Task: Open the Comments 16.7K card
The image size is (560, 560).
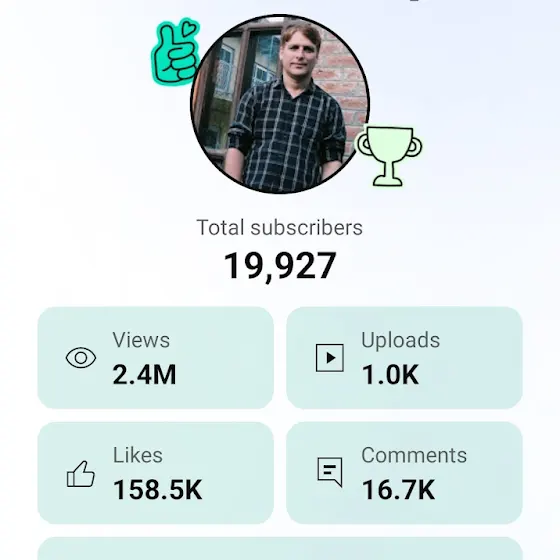Action: click(404, 473)
